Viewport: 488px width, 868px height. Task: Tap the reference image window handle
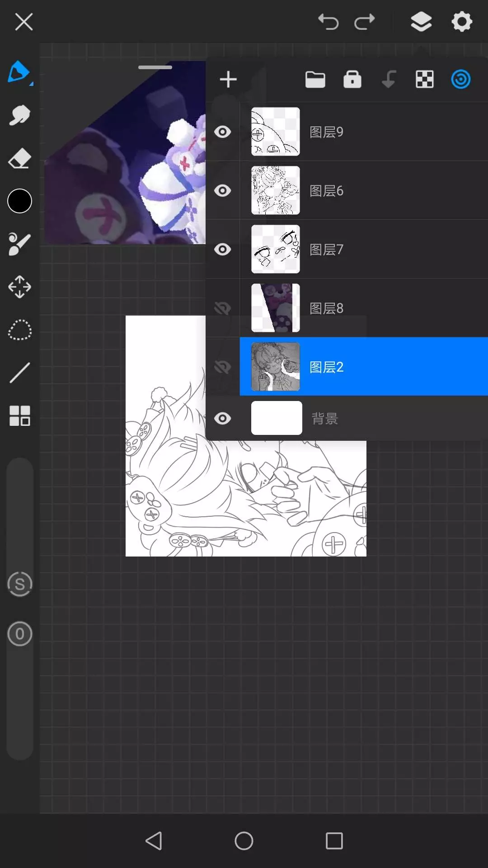(155, 67)
